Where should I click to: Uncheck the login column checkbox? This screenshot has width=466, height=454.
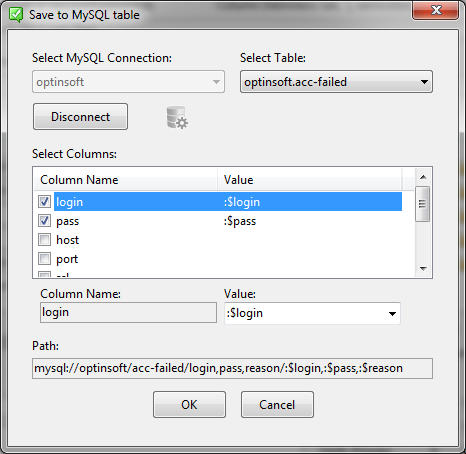44,201
